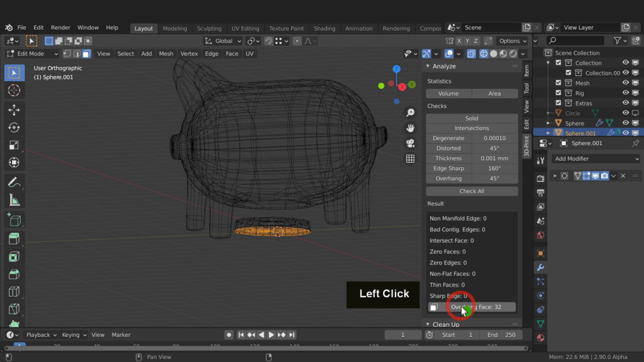Click the zoom magnifier viewport icon

(x=410, y=113)
